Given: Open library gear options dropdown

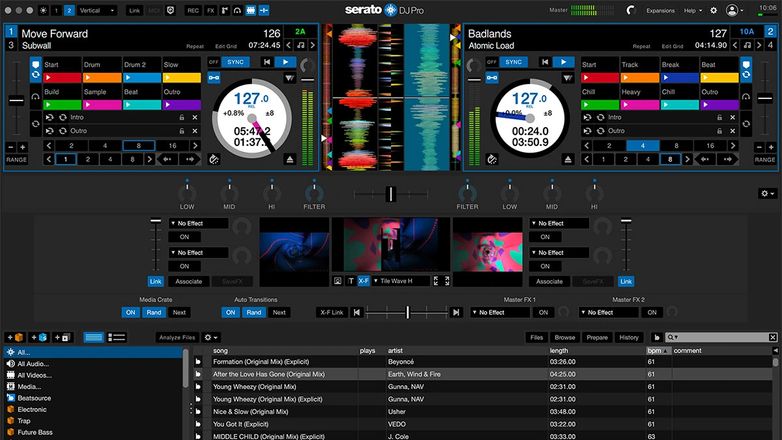Looking at the screenshot, I should click(x=211, y=337).
